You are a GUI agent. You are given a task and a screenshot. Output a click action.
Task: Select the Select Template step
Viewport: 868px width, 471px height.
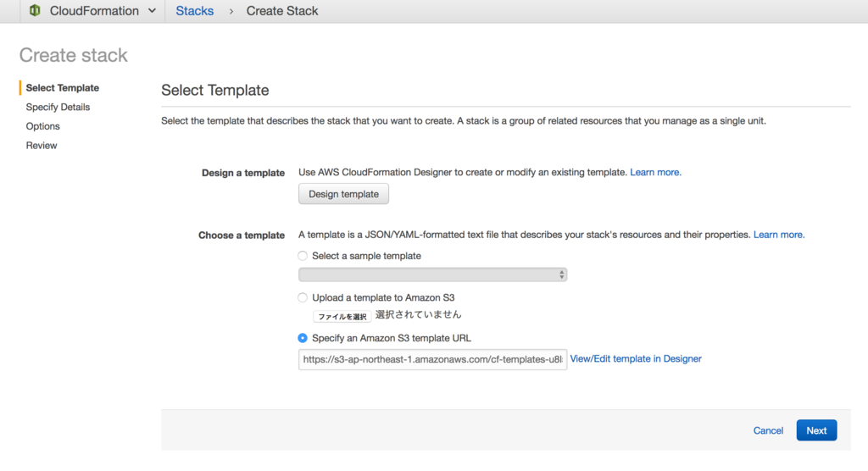tap(63, 87)
